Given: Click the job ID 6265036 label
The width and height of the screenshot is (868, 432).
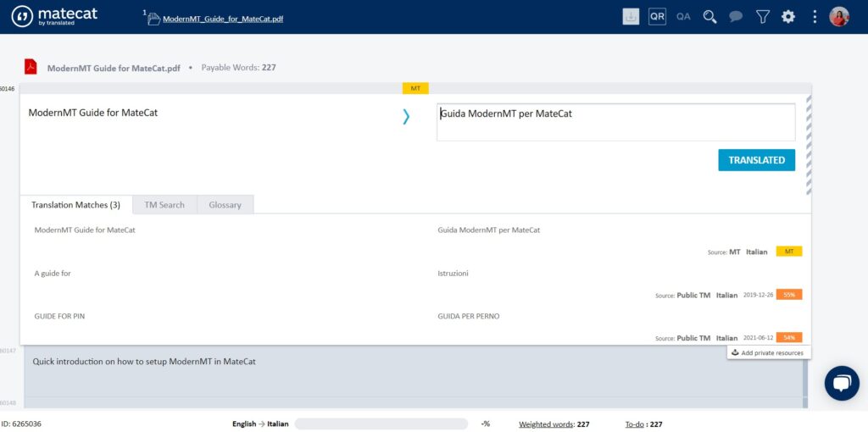Looking at the screenshot, I should tap(21, 424).
